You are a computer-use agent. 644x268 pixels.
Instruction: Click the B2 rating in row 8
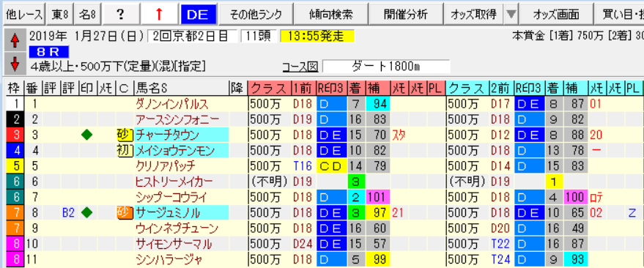tap(68, 213)
